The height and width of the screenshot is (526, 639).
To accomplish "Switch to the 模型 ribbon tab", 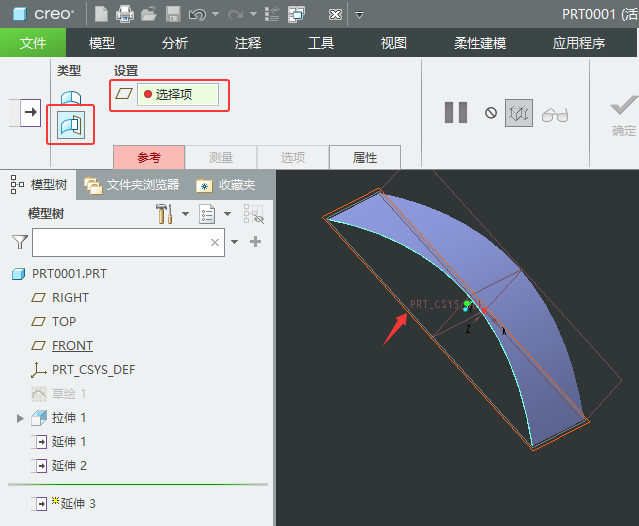I will tap(102, 43).
